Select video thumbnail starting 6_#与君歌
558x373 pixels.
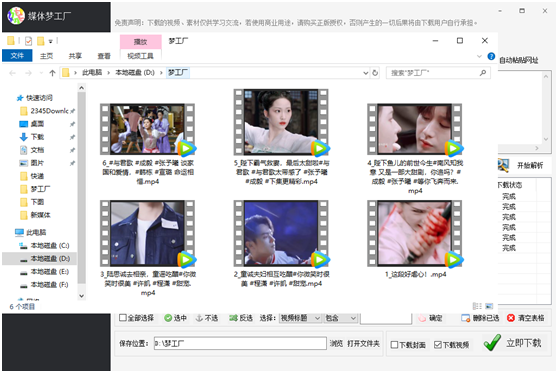click(148, 129)
